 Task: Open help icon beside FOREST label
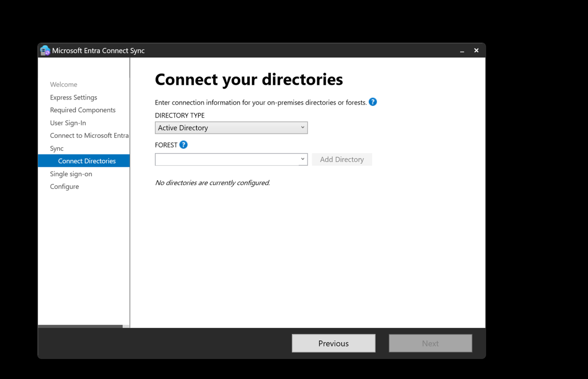pyautogui.click(x=183, y=144)
